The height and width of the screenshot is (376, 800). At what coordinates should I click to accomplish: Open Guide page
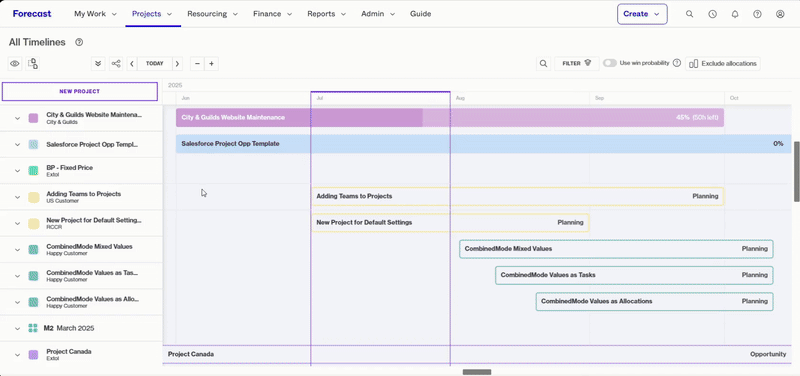(x=420, y=14)
